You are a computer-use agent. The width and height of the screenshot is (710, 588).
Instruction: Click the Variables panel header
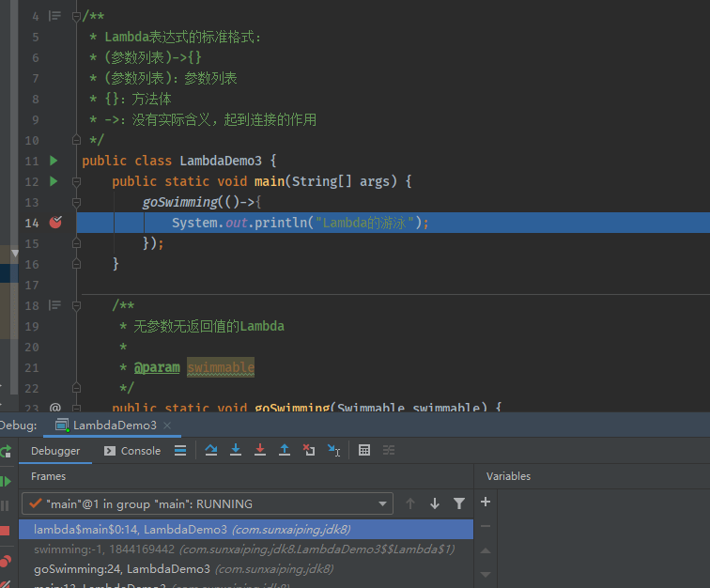508,476
